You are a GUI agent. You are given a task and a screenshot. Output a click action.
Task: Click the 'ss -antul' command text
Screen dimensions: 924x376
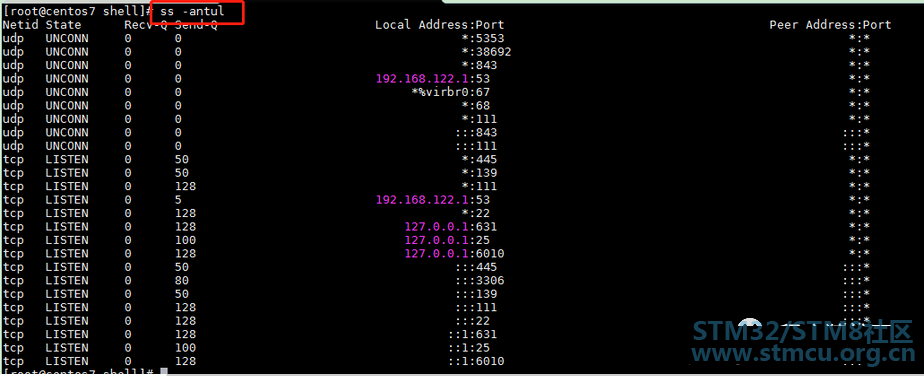[x=193, y=11]
